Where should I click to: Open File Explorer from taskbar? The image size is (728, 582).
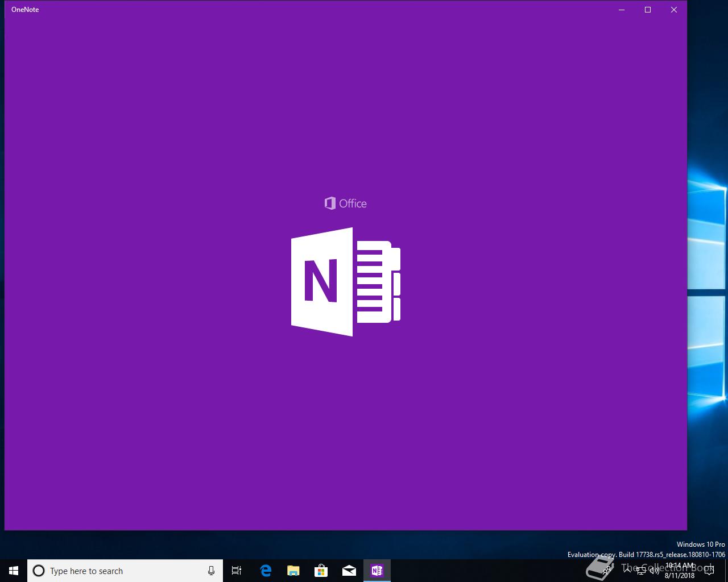coord(293,571)
